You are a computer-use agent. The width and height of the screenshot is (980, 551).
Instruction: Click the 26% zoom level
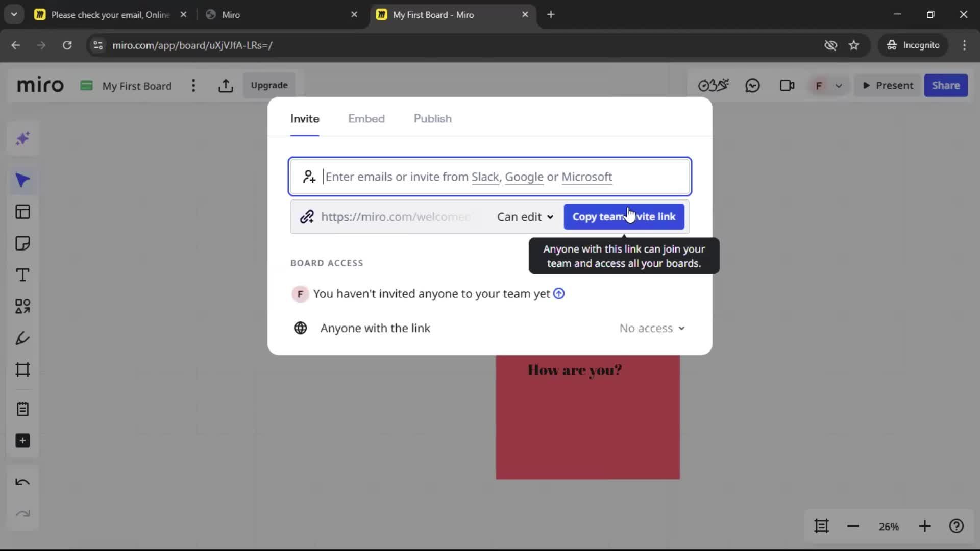click(x=889, y=527)
